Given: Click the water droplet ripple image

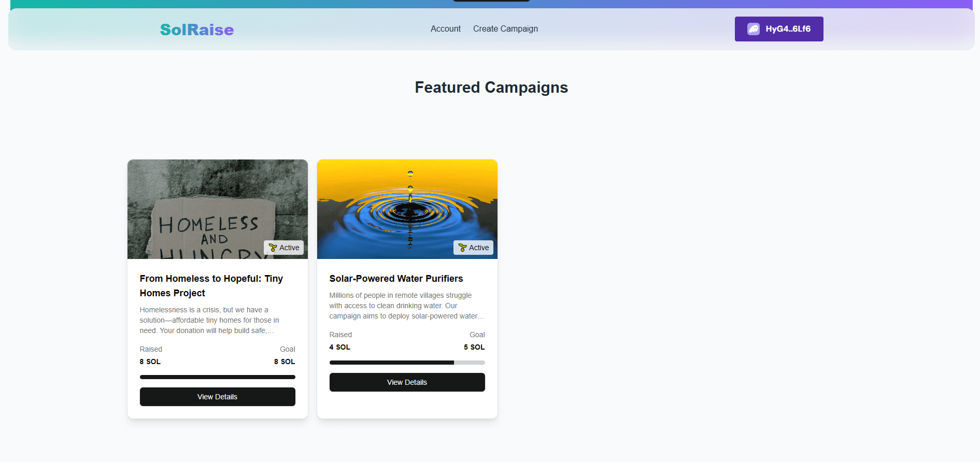Looking at the screenshot, I should pos(407,209).
